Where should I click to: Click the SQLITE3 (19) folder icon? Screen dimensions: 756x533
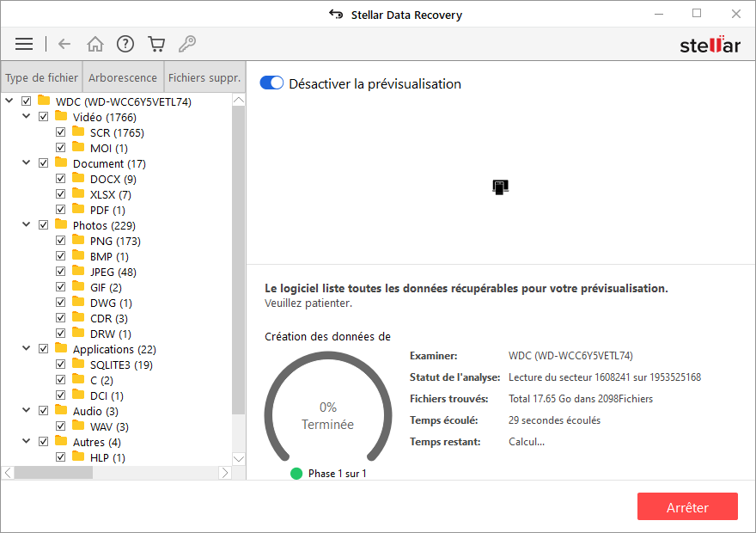78,364
